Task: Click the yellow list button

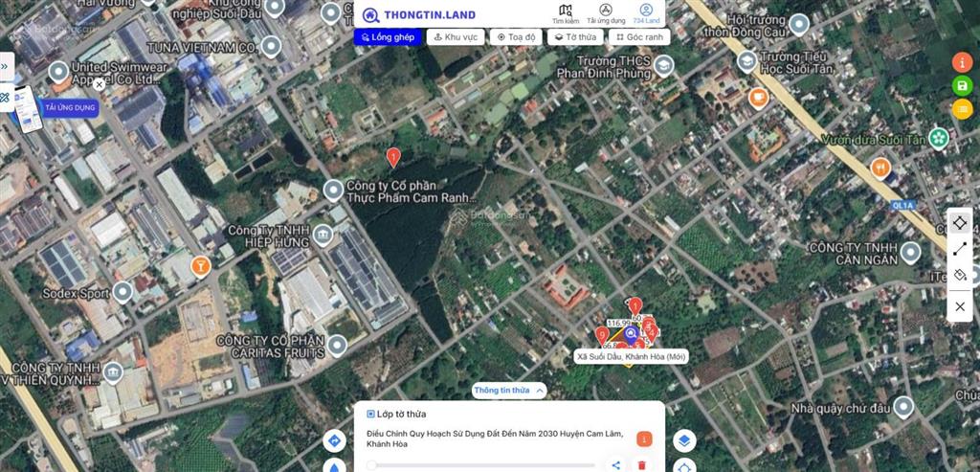Action: tap(962, 109)
